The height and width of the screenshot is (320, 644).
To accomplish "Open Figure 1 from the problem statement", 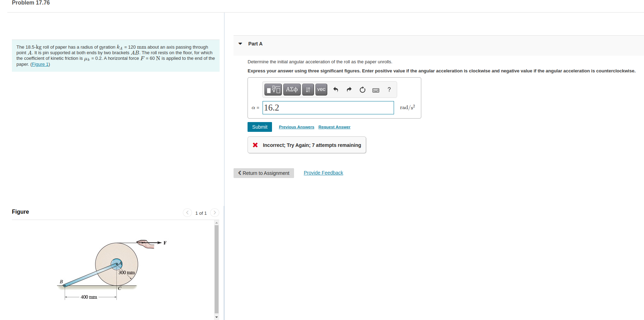I will click(40, 64).
